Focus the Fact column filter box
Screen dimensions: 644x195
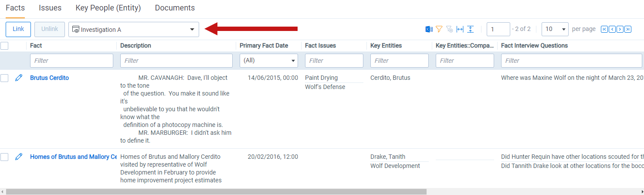coord(71,61)
